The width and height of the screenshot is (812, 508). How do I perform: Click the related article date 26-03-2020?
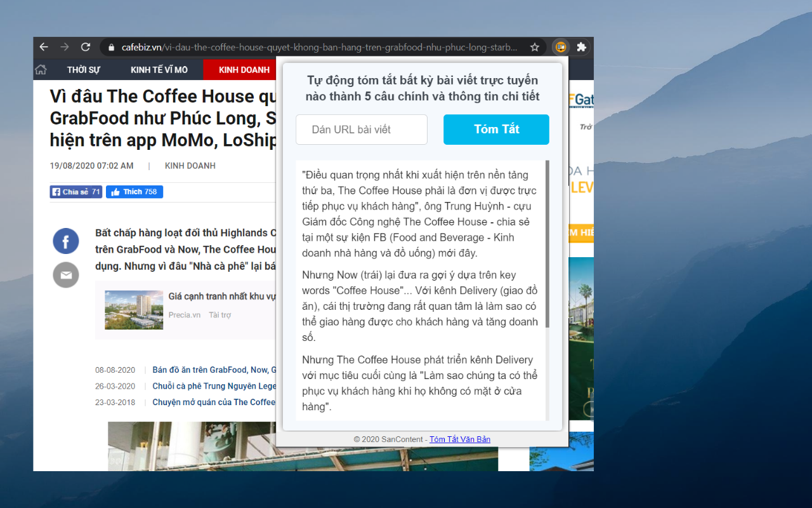point(115,386)
